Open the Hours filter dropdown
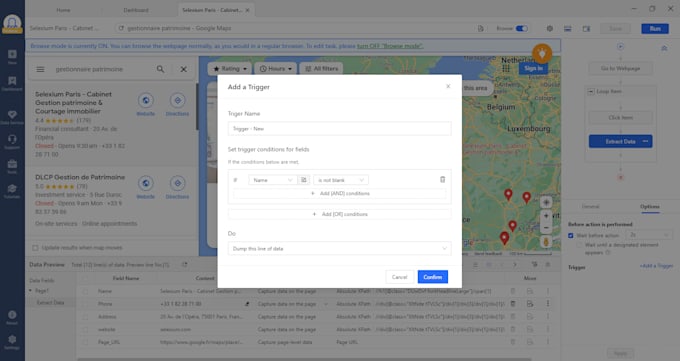 276,69
